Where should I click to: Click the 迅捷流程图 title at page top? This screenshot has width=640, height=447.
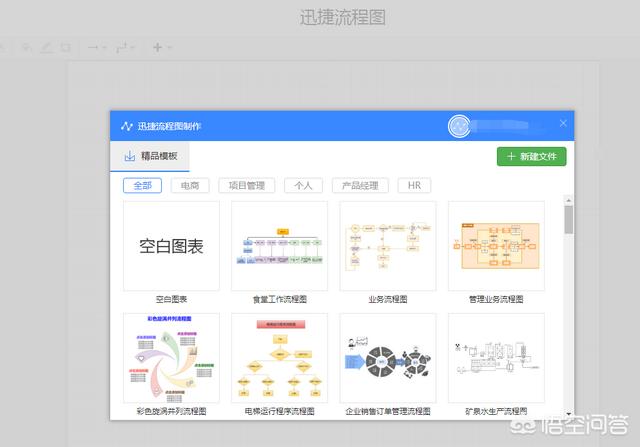click(x=343, y=18)
